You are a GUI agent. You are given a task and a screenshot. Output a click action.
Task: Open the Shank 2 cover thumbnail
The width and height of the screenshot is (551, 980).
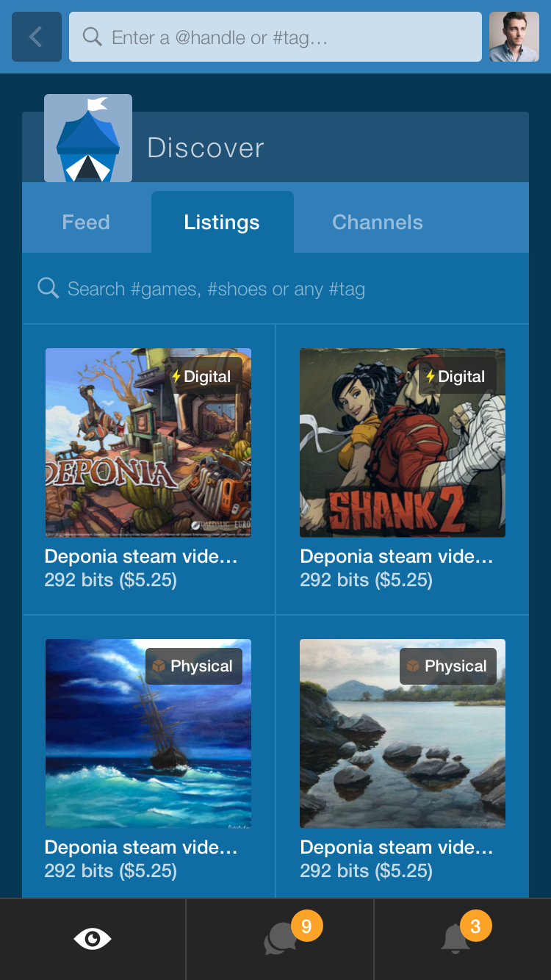click(x=403, y=443)
